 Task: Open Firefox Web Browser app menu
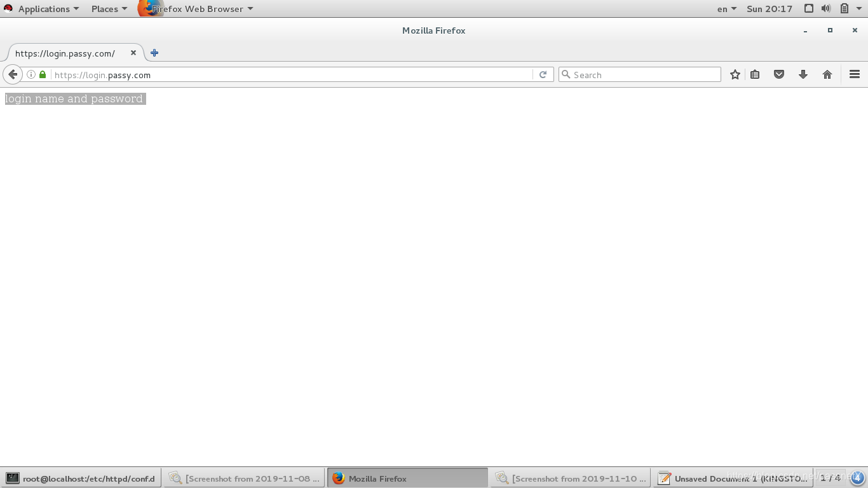click(x=196, y=9)
